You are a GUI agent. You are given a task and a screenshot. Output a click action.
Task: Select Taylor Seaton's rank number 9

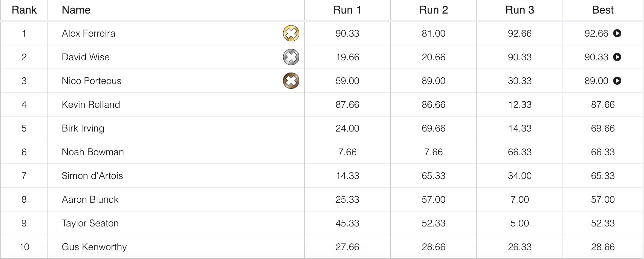click(x=24, y=223)
